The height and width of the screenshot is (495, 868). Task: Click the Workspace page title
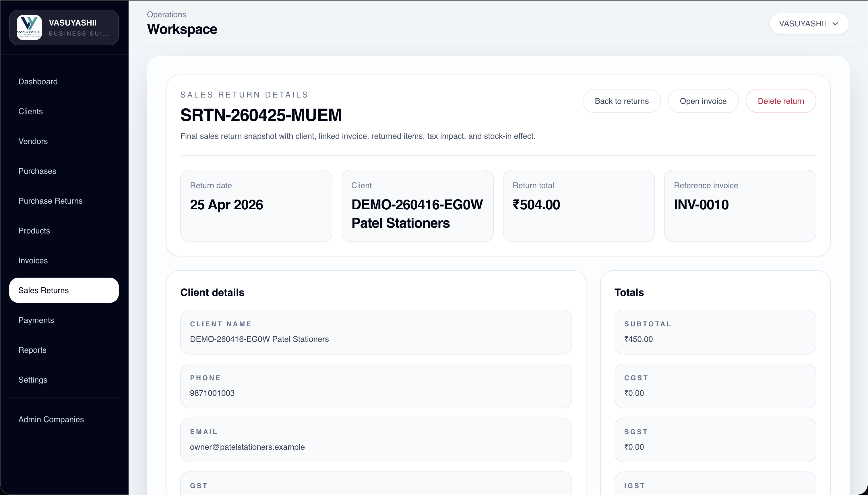[182, 29]
